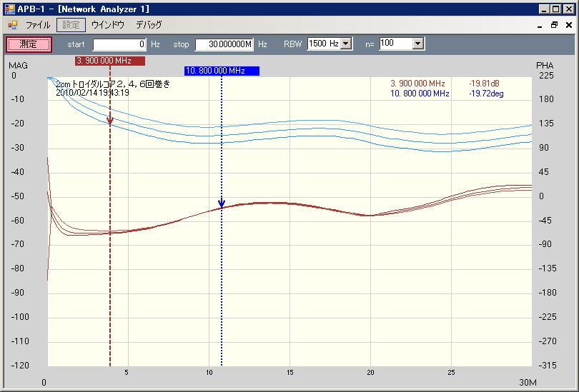Open the ファイル menu
The height and width of the screenshot is (392, 579).
[x=38, y=25]
